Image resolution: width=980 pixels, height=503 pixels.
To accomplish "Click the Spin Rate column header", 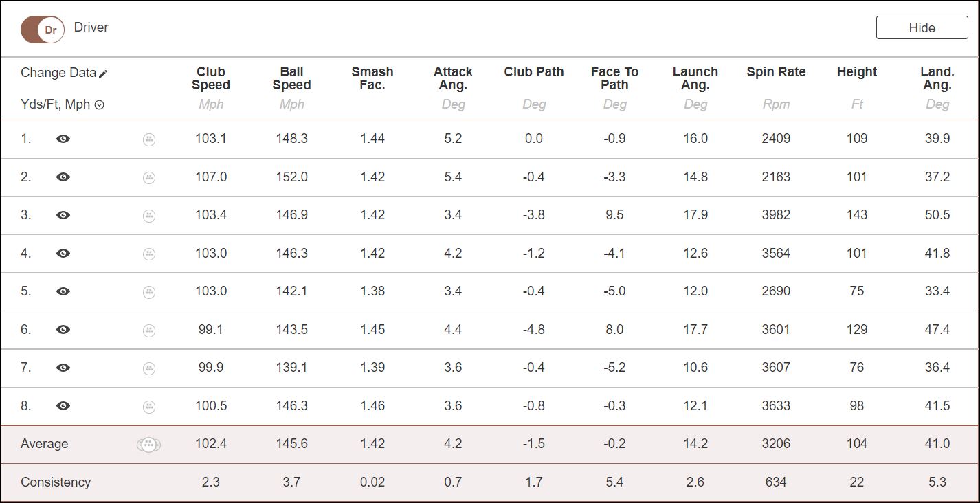I will click(x=776, y=72).
